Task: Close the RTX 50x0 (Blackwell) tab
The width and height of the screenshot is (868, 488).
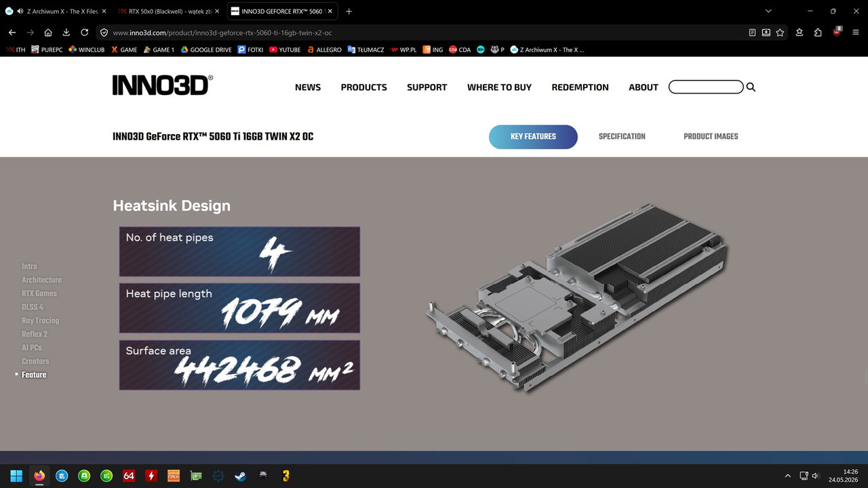Action: [217, 12]
